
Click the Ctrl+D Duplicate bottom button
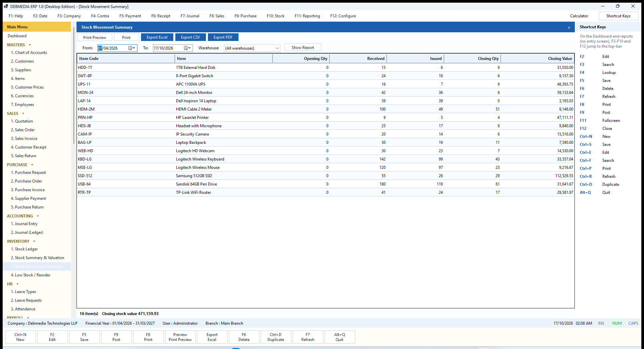[276, 337]
